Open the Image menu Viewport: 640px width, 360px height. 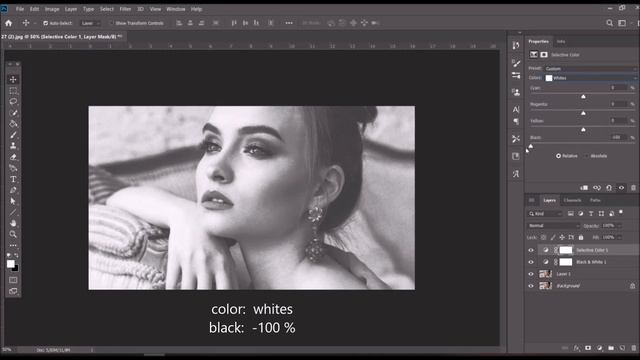52,9
